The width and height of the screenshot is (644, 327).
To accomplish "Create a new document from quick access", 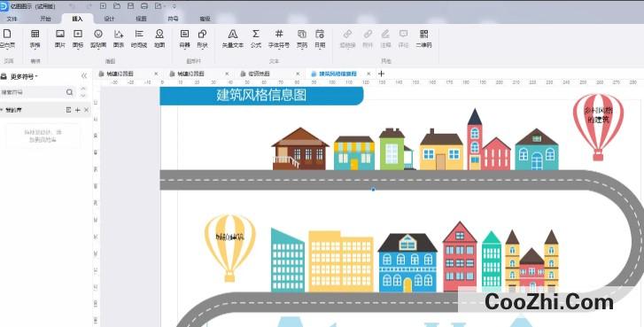I will [x=103, y=6].
